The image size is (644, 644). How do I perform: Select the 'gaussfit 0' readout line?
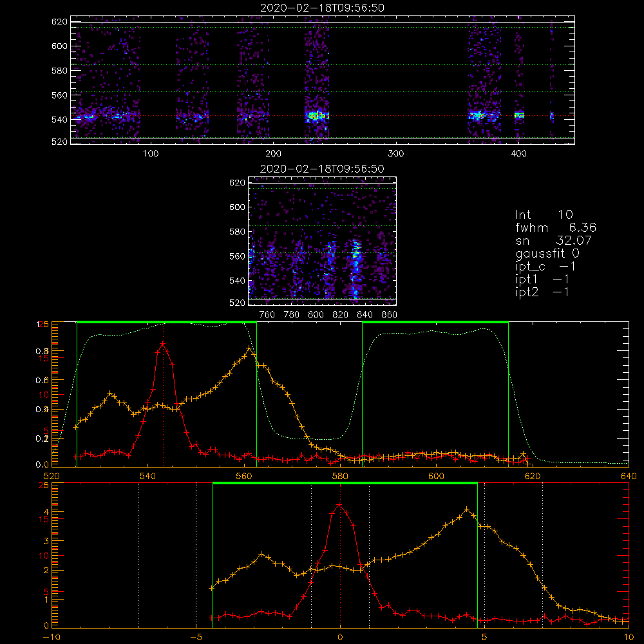(x=547, y=253)
